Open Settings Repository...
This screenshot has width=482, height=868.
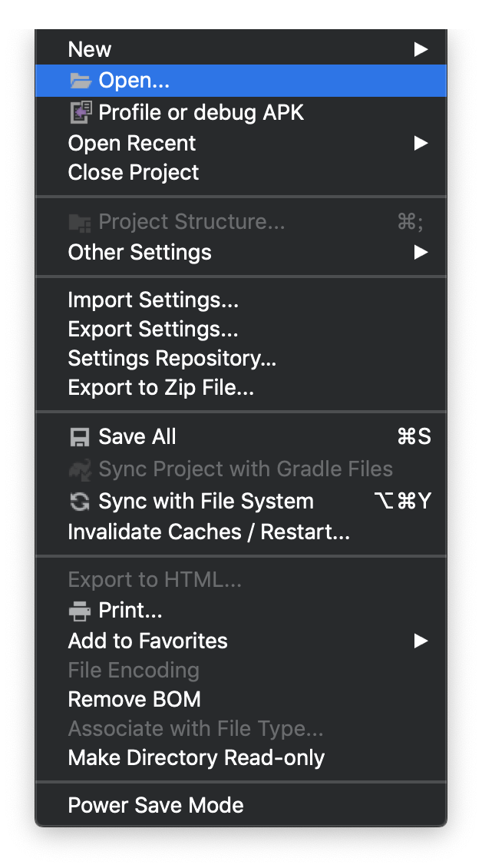click(x=172, y=359)
